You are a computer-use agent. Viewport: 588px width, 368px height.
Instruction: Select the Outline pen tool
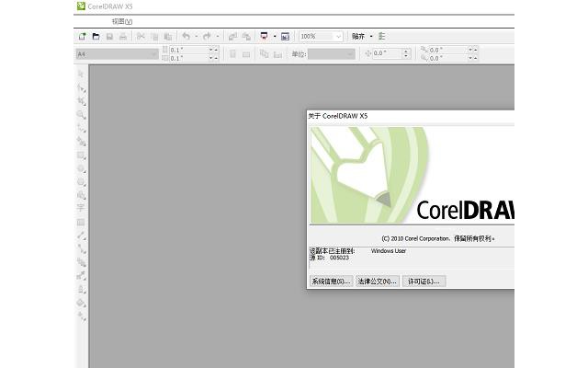82,289
